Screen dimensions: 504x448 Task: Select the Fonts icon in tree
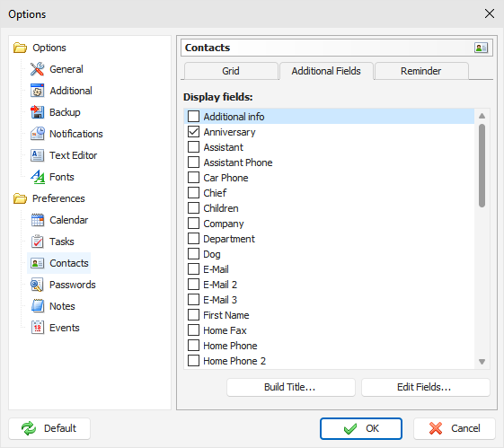38,177
